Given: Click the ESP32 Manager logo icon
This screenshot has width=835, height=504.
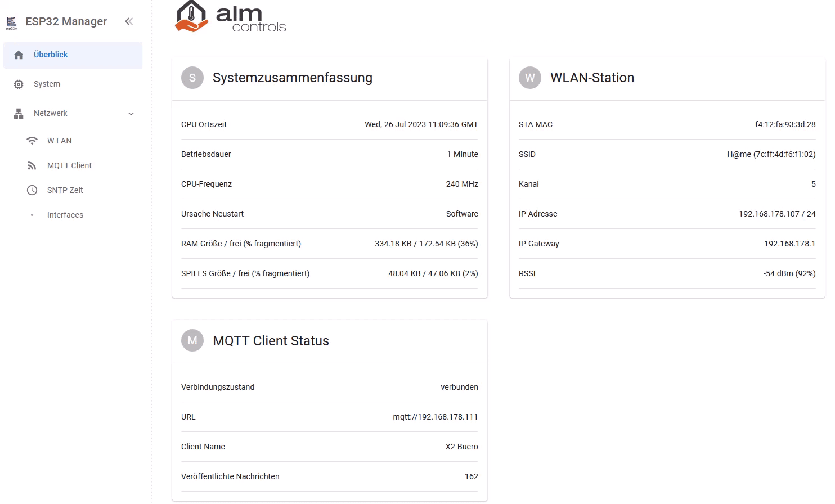Looking at the screenshot, I should pyautogui.click(x=12, y=22).
